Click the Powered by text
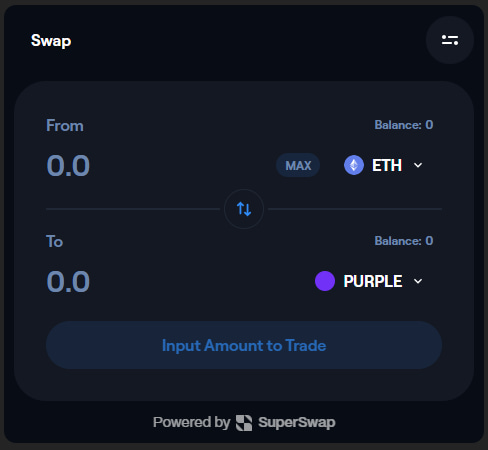Viewport: 488px width, 450px height. pos(191,423)
